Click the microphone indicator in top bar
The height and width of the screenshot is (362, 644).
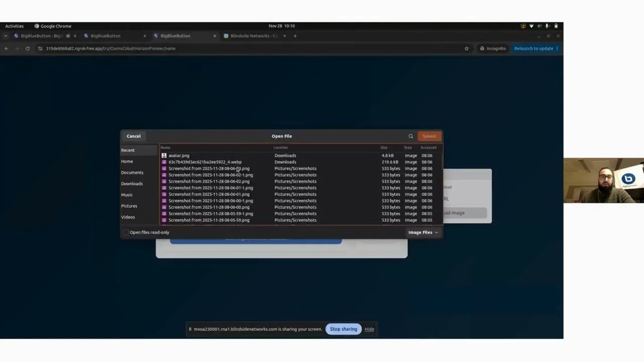[547, 26]
